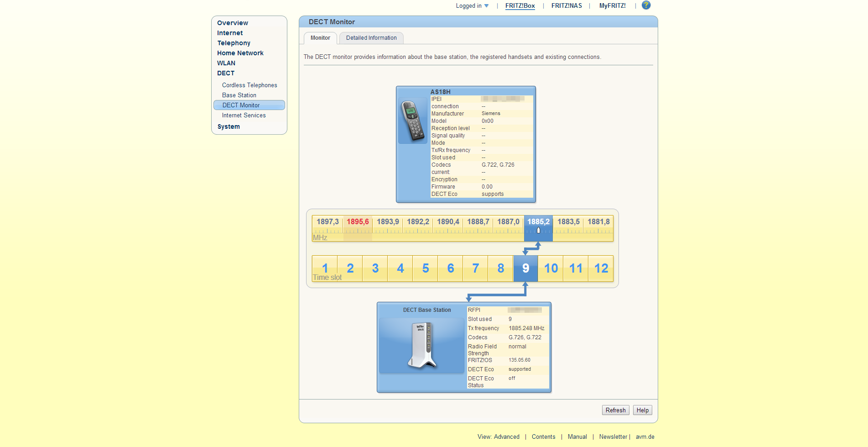Screen dimensions: 868x447
Task: Expand the Logged in dropdown arrow
Action: pyautogui.click(x=486, y=6)
